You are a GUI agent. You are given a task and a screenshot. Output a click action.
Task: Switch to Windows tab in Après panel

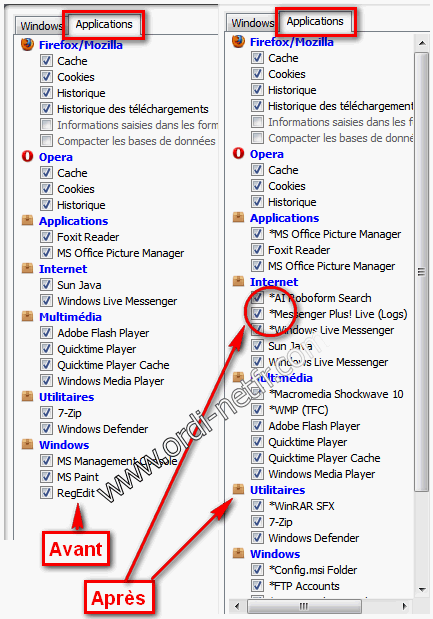[x=253, y=23]
